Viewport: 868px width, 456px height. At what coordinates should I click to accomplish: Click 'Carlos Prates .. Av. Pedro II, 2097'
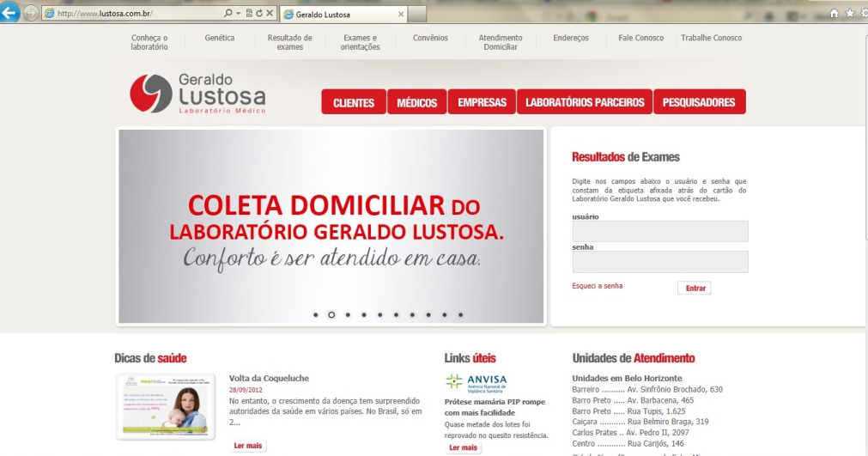click(x=630, y=432)
